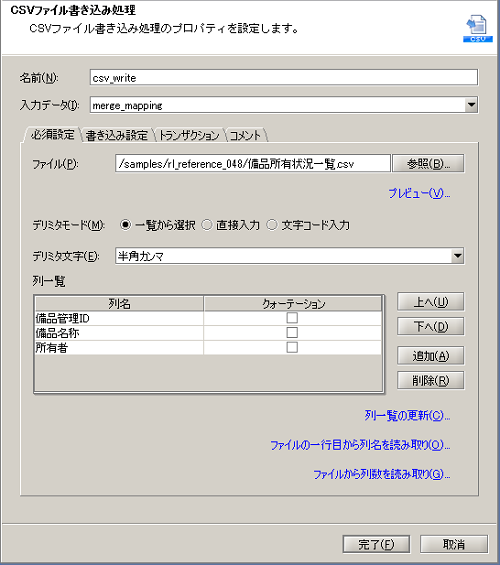The image size is (500, 565).
Task: Check quotation box for 備品管理ID
Action: (292, 318)
